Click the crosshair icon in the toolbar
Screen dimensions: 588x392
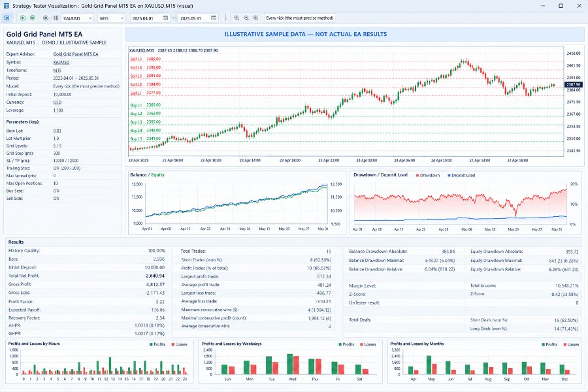[x=225, y=18]
